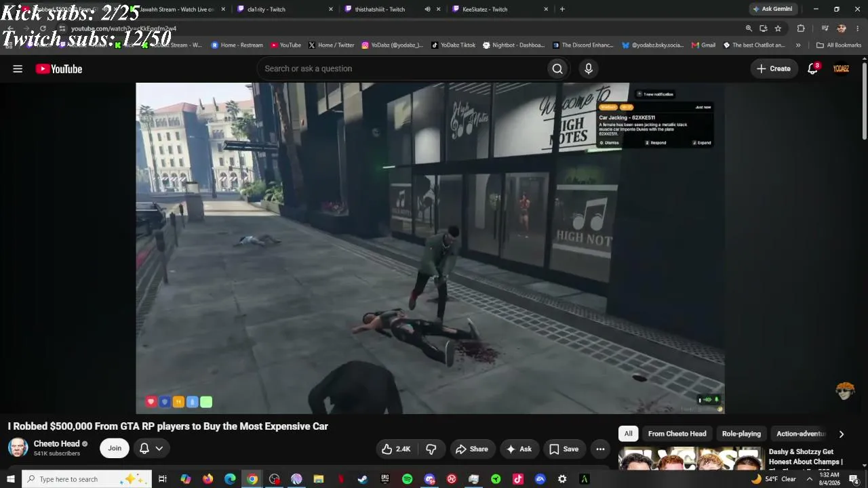Screen dimensions: 868x488
Task: Open TikTok app from the taskbar
Action: point(518,479)
